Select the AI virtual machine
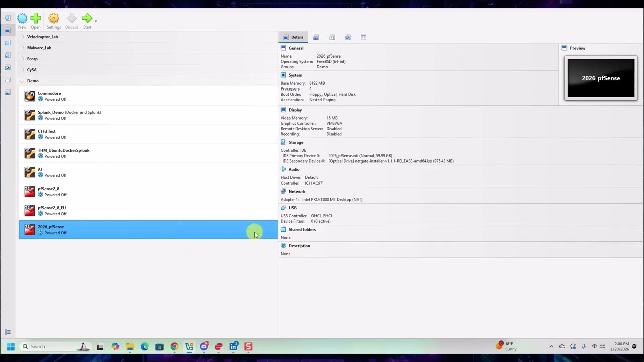 tap(148, 172)
